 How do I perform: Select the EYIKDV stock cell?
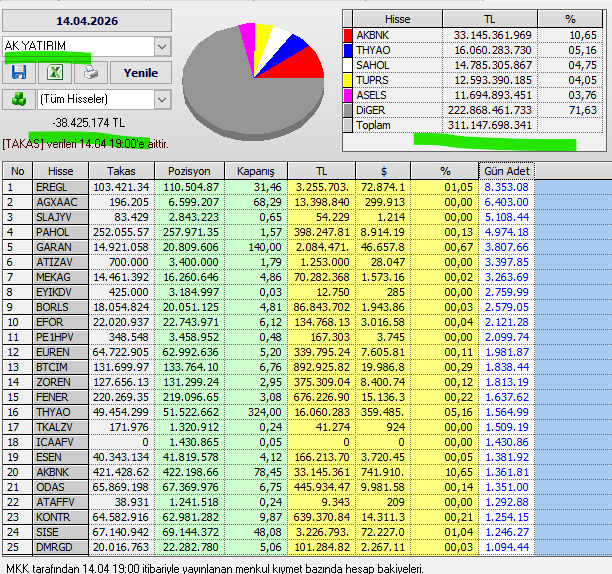pos(60,292)
